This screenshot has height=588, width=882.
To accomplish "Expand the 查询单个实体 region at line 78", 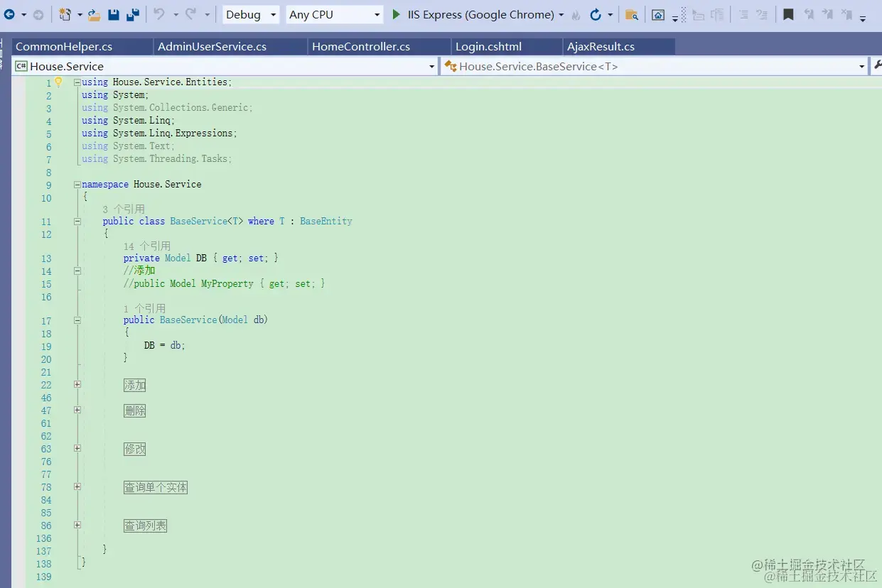I will pyautogui.click(x=77, y=486).
